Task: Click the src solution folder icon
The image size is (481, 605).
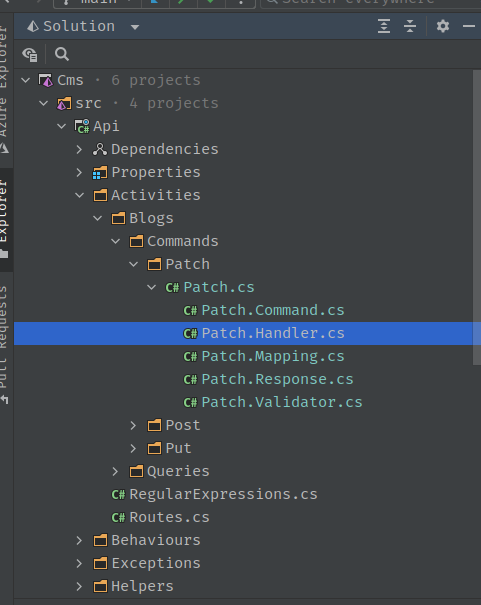Action: pyautogui.click(x=64, y=103)
